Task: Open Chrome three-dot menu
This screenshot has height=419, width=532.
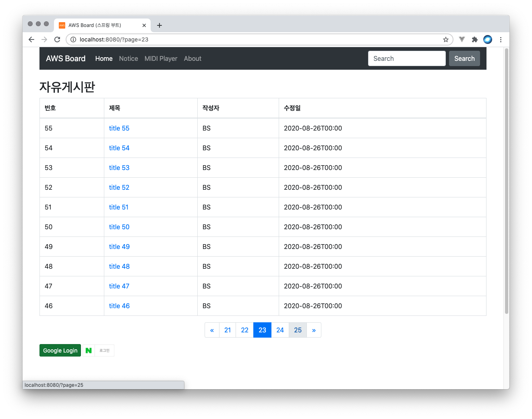Action: coord(501,39)
